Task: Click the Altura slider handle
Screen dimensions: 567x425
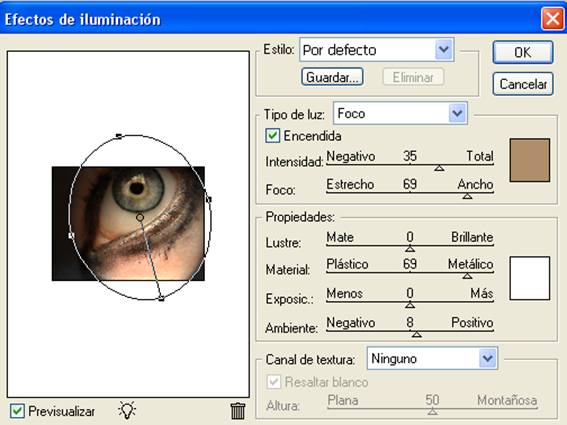Action: click(x=432, y=412)
